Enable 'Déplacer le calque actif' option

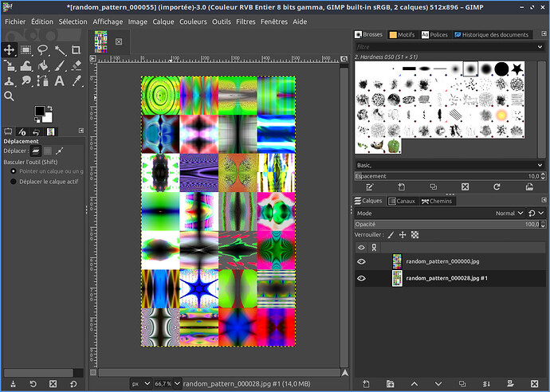coord(14,182)
